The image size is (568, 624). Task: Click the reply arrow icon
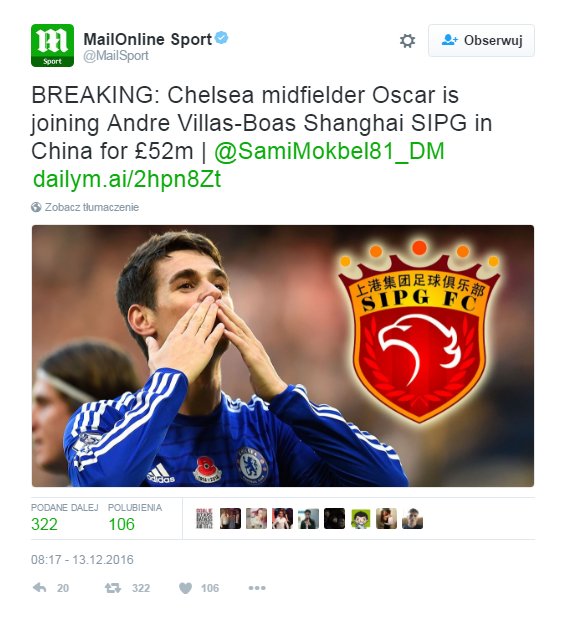coord(39,587)
